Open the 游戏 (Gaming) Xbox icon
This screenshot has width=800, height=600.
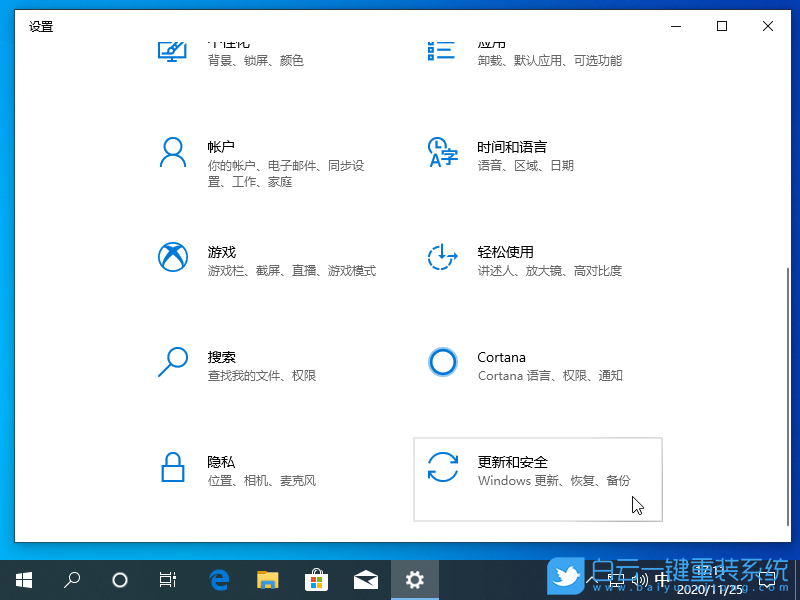172,257
